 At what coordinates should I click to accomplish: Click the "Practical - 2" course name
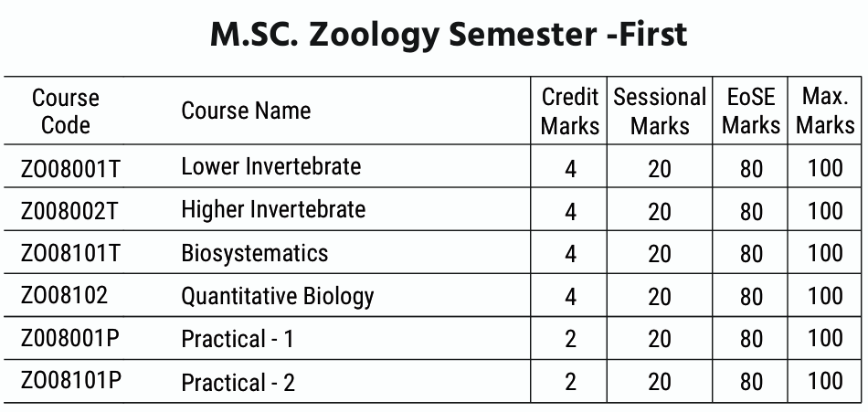(238, 382)
